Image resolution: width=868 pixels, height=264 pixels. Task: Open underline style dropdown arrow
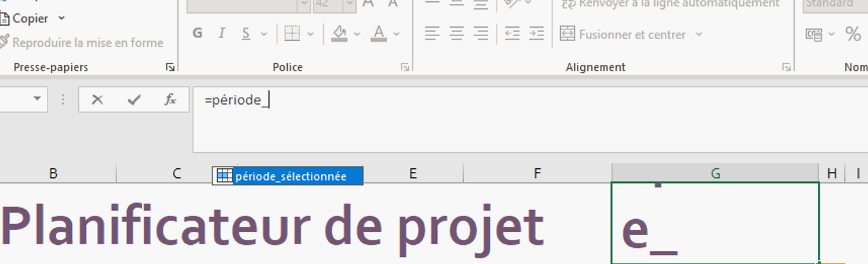click(x=263, y=34)
